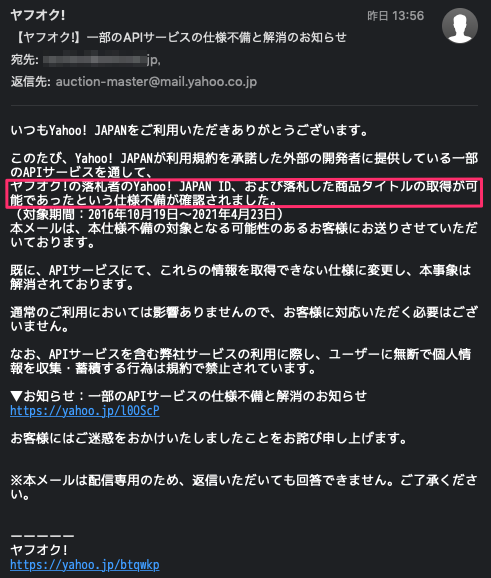Click the reply-to address auction-master@mail.yahoo.co.jp

156,81
